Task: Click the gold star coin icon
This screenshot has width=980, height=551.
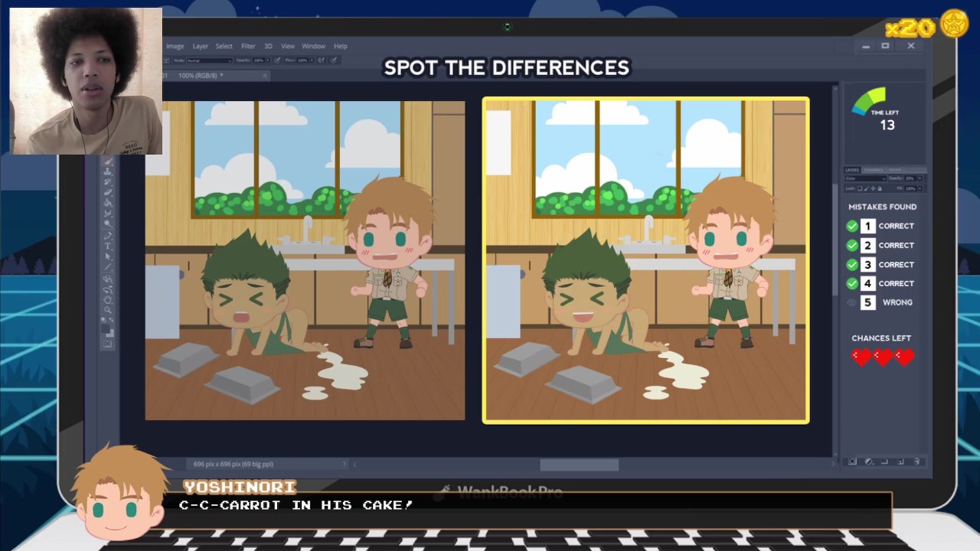Action: [x=954, y=24]
